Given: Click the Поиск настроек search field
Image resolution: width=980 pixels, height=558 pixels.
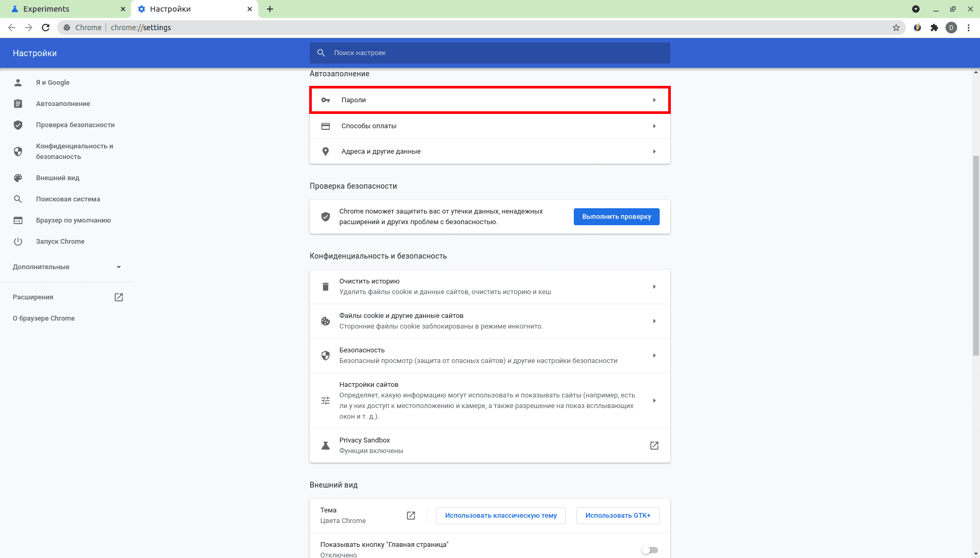Looking at the screenshot, I should coord(489,53).
